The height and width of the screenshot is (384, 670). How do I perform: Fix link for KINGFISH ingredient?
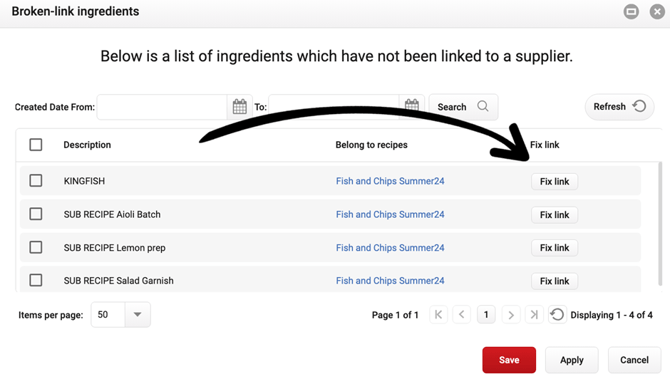coord(554,182)
